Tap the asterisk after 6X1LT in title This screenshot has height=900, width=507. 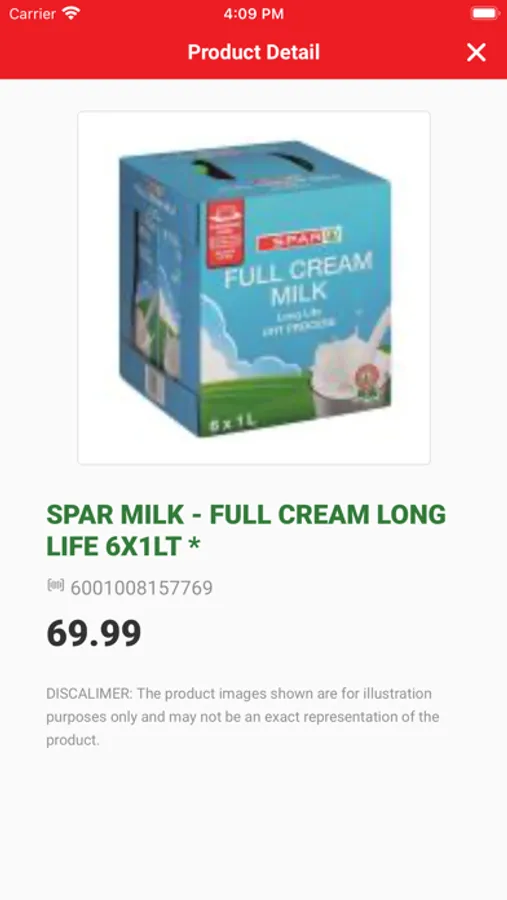tap(195, 545)
